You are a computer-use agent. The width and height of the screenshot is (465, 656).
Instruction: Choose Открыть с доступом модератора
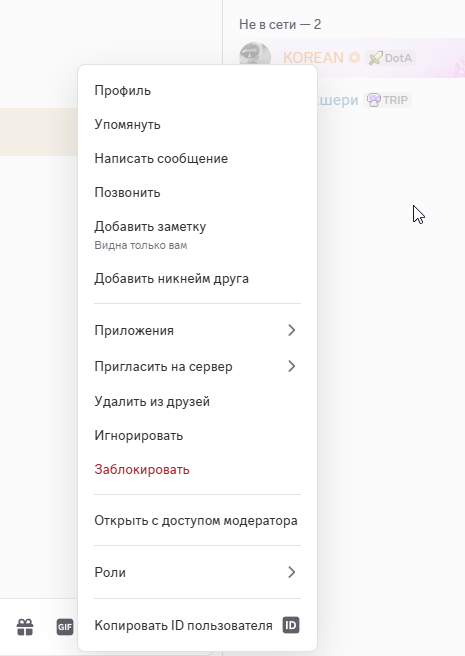pyautogui.click(x=198, y=520)
